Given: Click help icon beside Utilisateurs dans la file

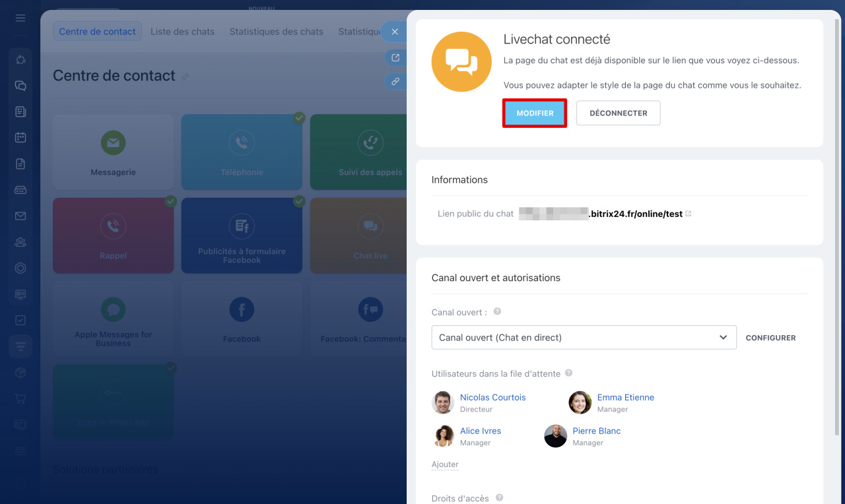Looking at the screenshot, I should click(568, 373).
